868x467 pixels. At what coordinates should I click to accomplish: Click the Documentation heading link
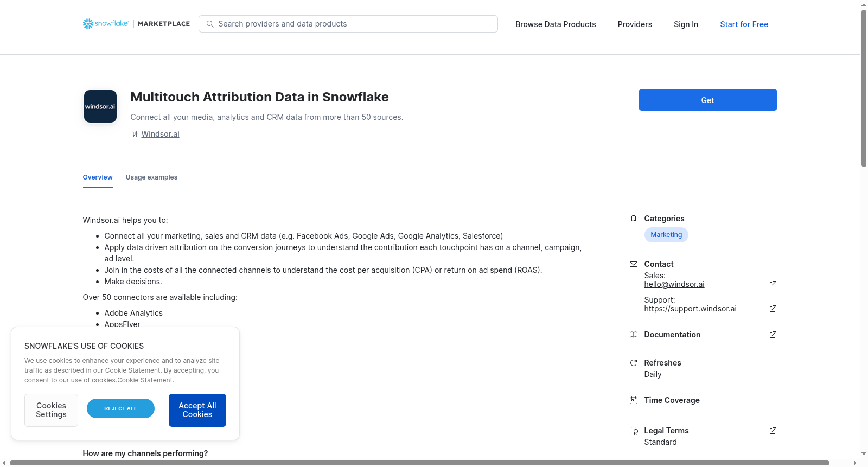click(672, 335)
